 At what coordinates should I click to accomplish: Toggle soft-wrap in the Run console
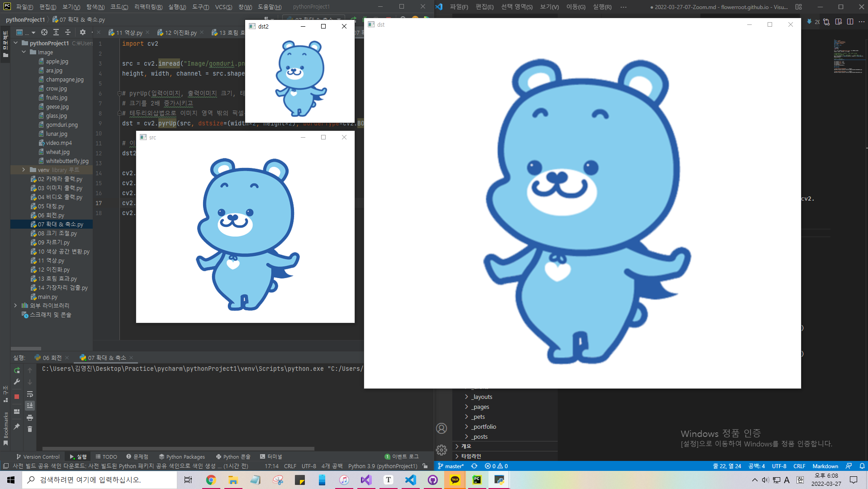(30, 394)
